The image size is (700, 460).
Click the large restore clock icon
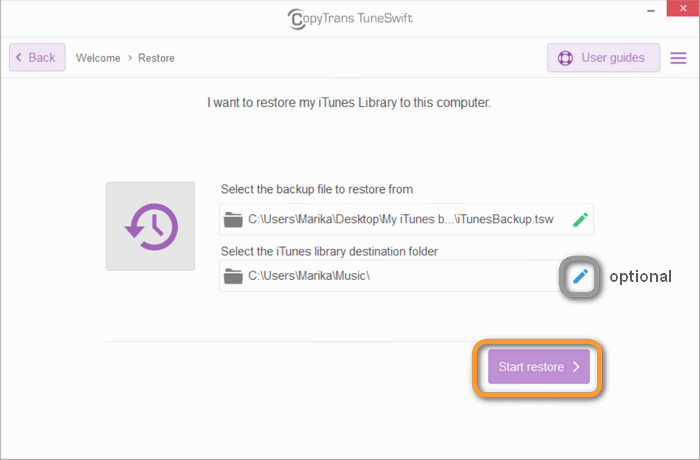pos(150,226)
